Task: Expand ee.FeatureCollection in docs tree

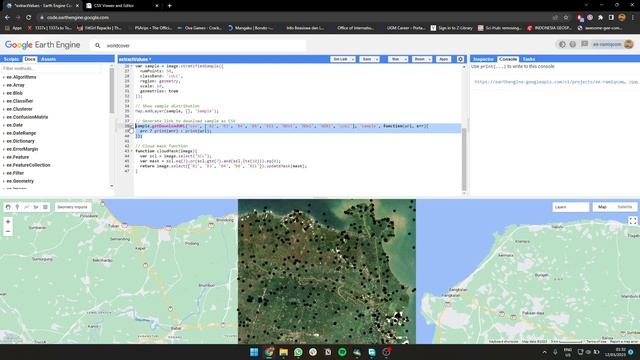Action: coord(4,165)
